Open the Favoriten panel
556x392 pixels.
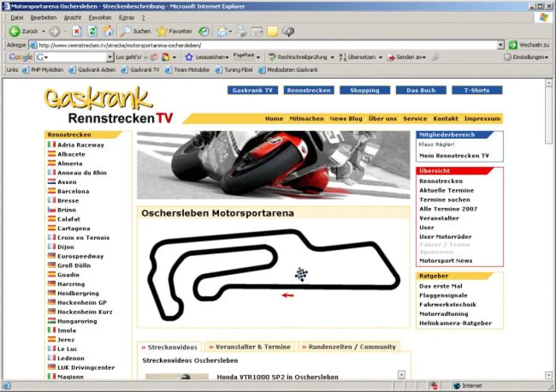click(175, 32)
